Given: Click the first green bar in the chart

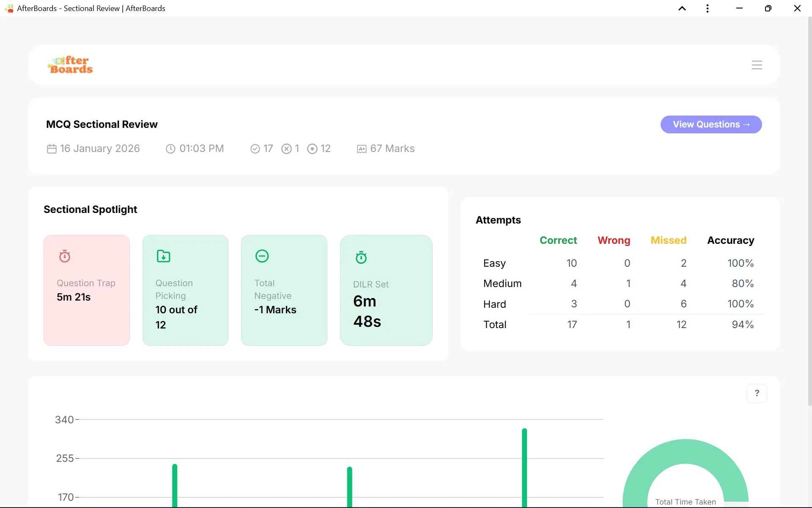Looking at the screenshot, I should [x=175, y=485].
